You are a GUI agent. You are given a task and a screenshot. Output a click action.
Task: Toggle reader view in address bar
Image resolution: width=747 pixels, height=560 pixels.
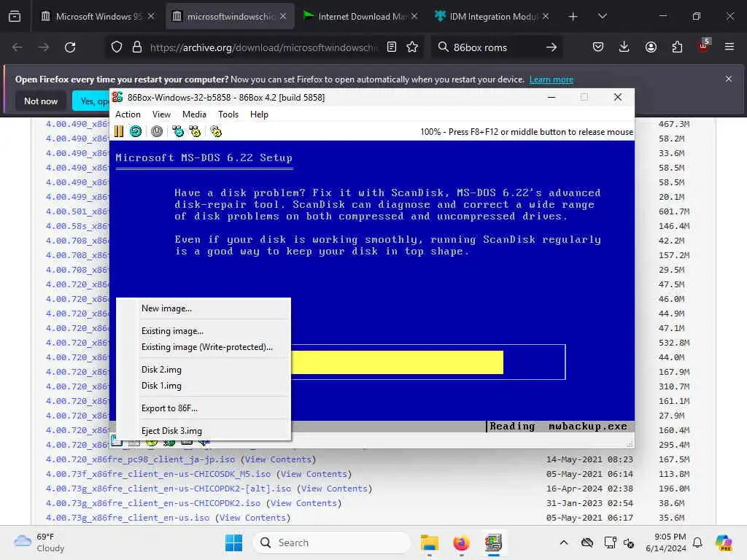pyautogui.click(x=392, y=47)
